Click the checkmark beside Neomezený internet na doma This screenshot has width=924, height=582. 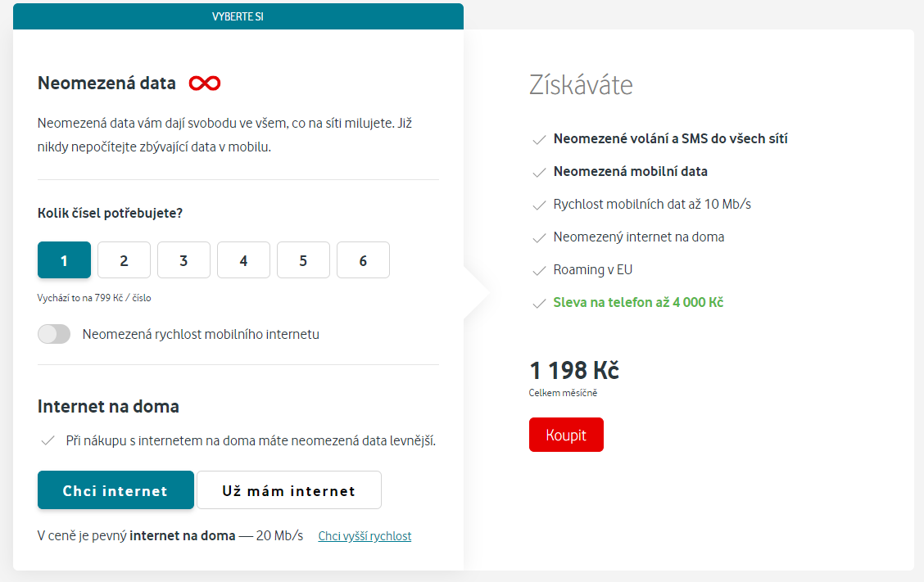point(539,237)
